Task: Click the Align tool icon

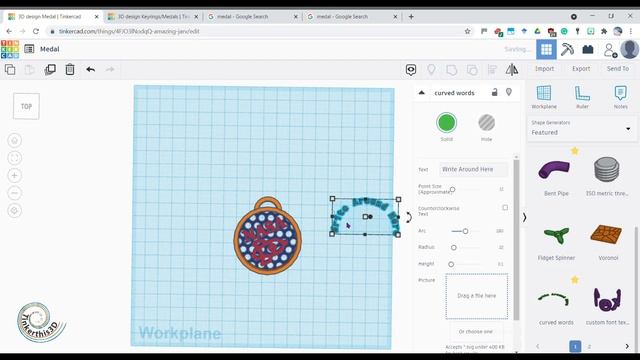Action: 492,70
